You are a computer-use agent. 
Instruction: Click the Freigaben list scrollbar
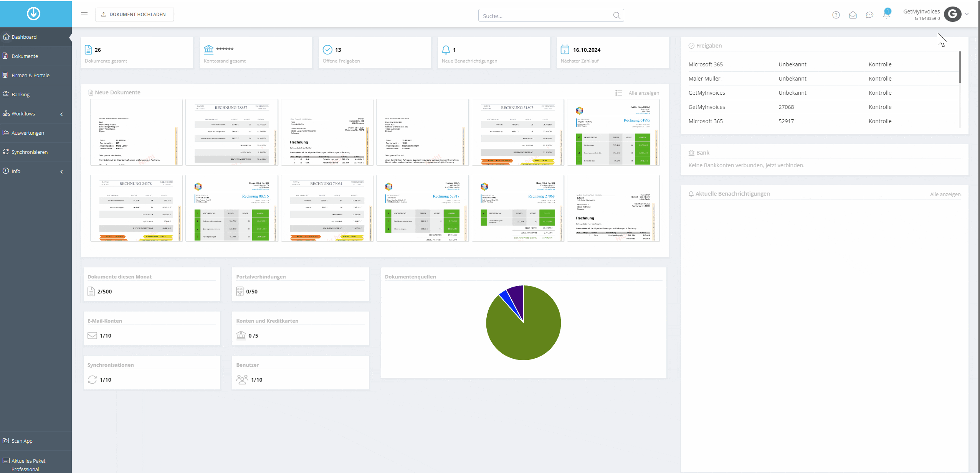[x=960, y=67]
